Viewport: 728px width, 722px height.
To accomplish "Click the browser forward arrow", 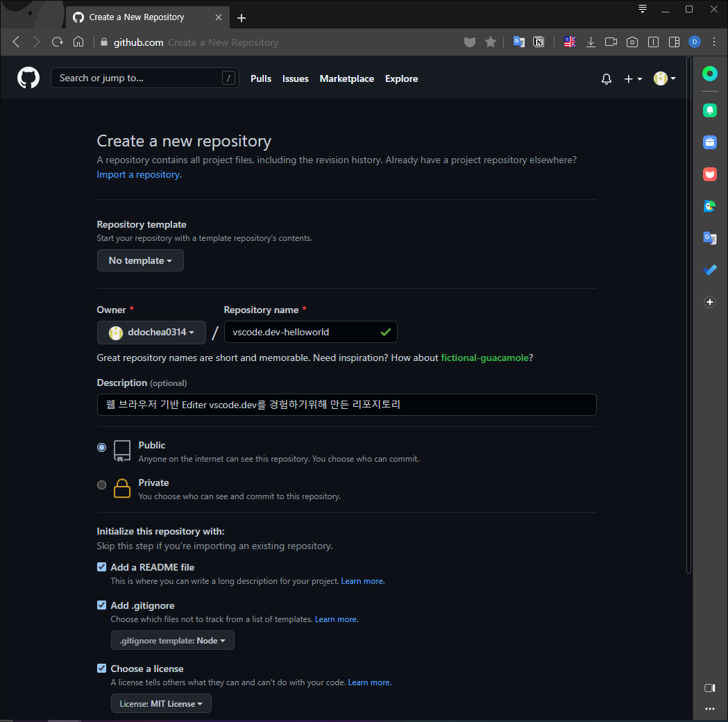I will pyautogui.click(x=37, y=42).
